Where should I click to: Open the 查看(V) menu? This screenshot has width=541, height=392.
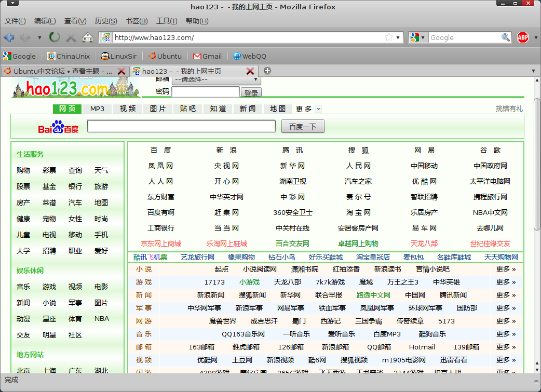coord(75,21)
